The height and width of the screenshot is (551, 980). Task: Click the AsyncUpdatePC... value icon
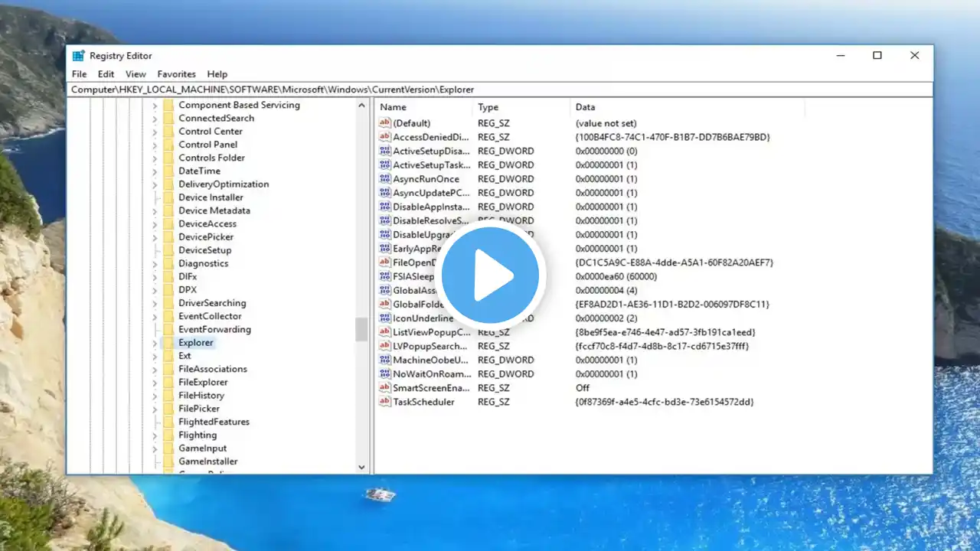pos(385,193)
